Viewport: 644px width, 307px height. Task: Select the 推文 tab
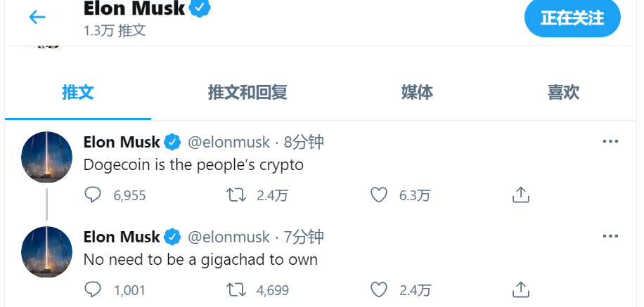[77, 92]
